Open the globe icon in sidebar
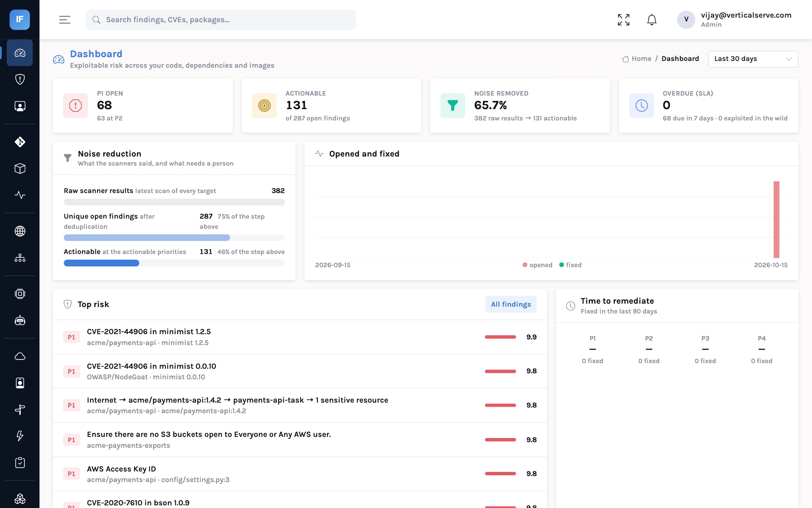 pyautogui.click(x=20, y=231)
